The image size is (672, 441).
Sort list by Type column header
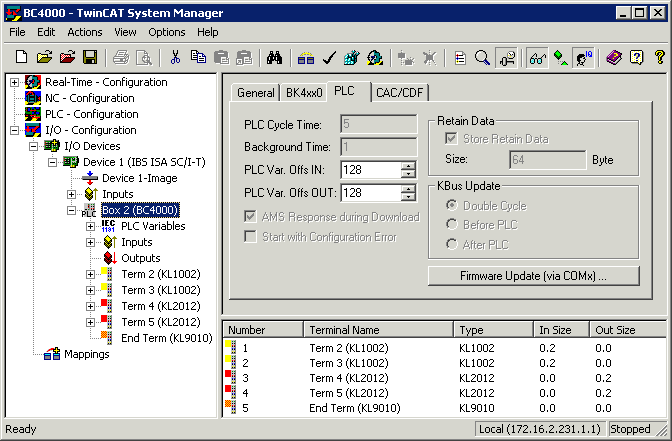coord(494,330)
